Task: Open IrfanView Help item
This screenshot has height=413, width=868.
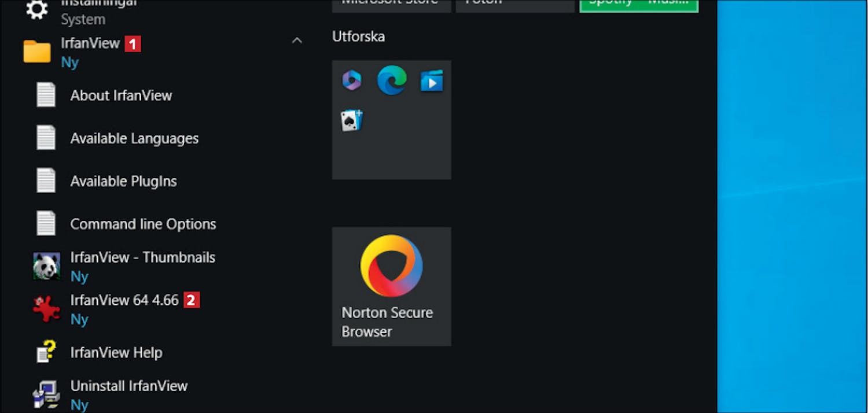Action: (x=116, y=353)
